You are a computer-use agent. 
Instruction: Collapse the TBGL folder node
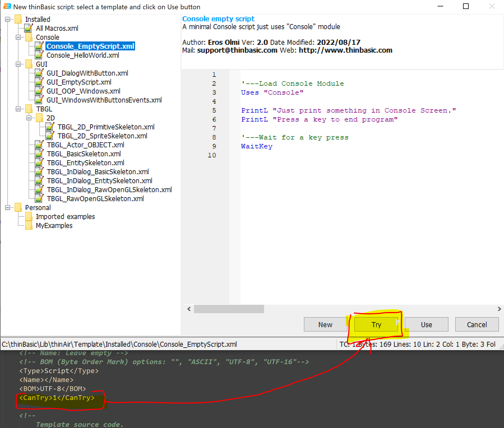tap(18, 109)
